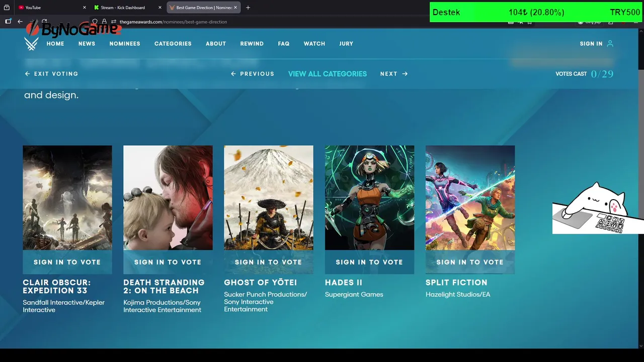Click The Game Awards logo icon
Screen dimensions: 644x362
pos(31,44)
